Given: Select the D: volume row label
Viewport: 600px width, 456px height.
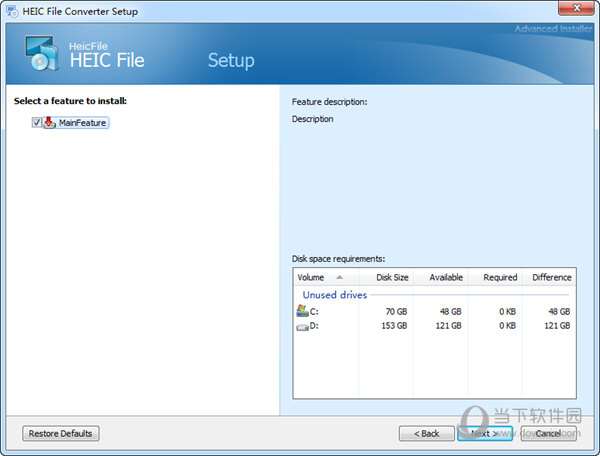Looking at the screenshot, I should [314, 326].
